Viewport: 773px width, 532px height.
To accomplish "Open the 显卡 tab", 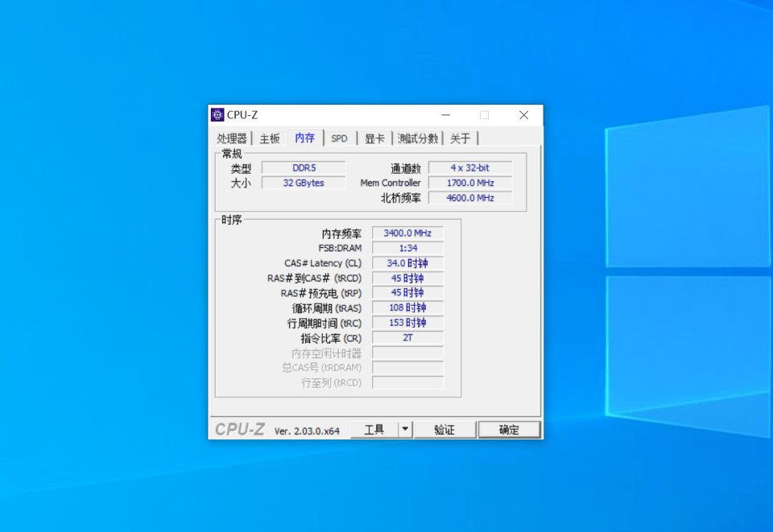I will pyautogui.click(x=372, y=138).
